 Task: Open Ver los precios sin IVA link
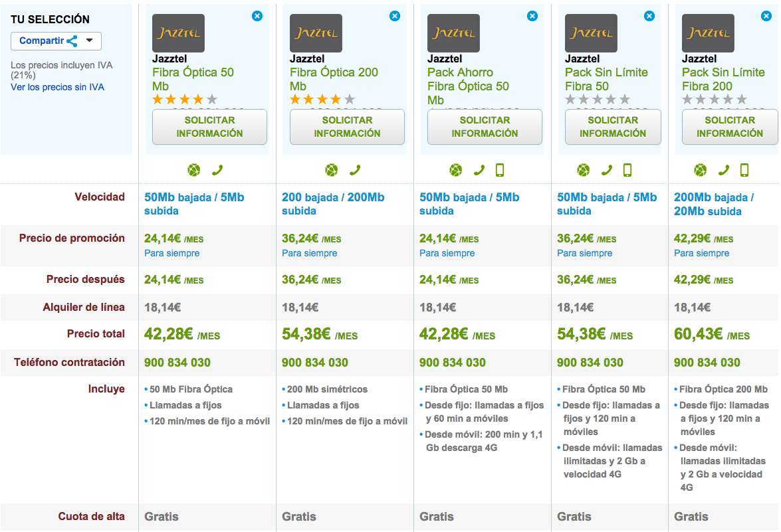point(57,87)
